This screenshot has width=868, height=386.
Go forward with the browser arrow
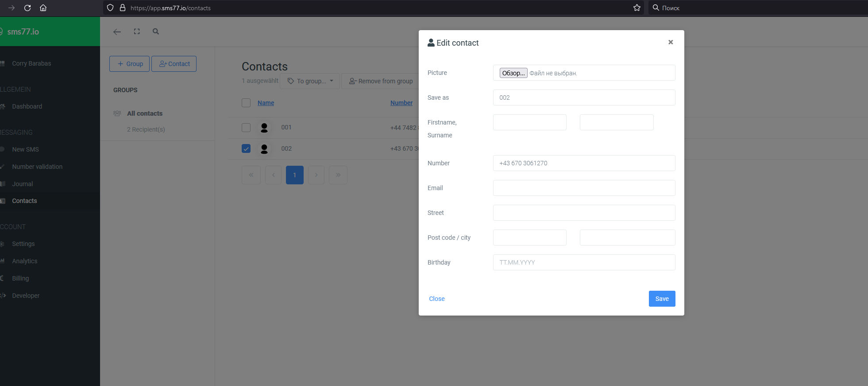tap(12, 8)
